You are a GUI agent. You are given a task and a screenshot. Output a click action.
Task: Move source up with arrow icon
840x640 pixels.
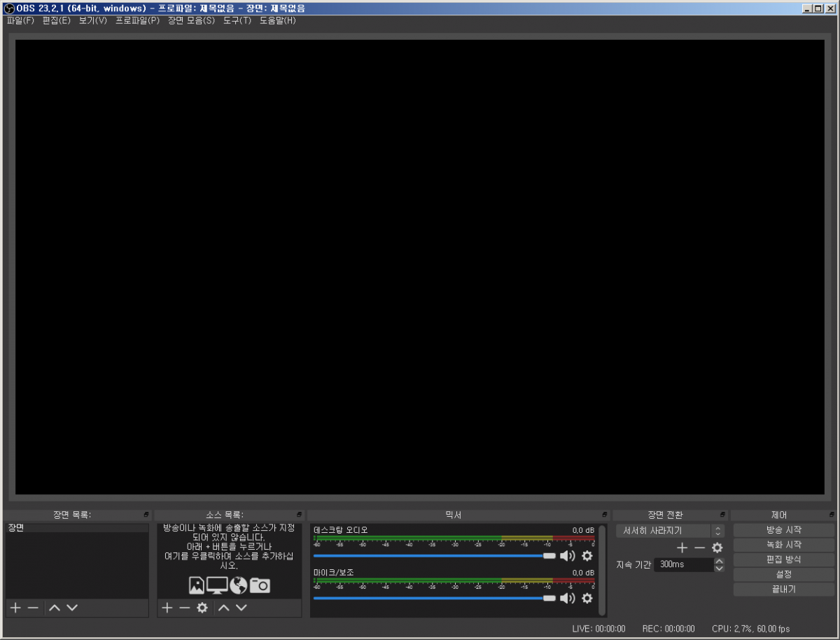223,608
